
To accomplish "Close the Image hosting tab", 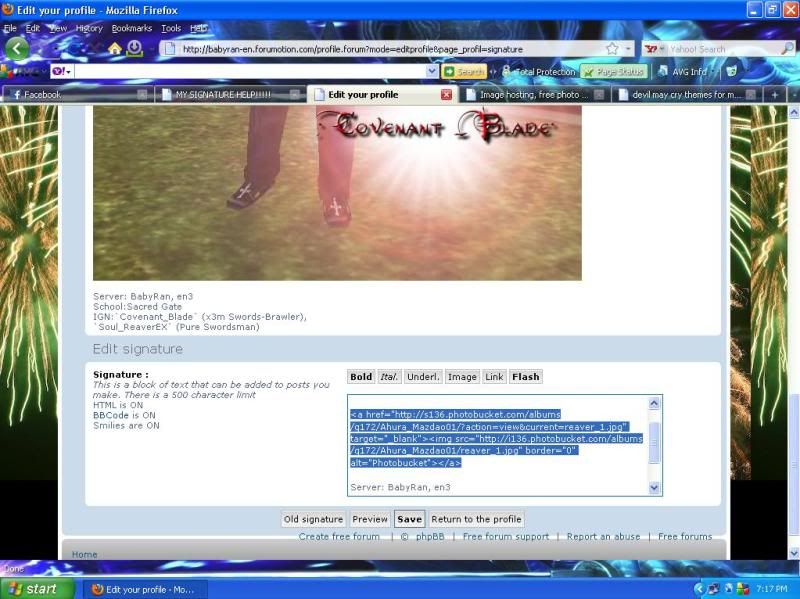I will click(x=599, y=94).
